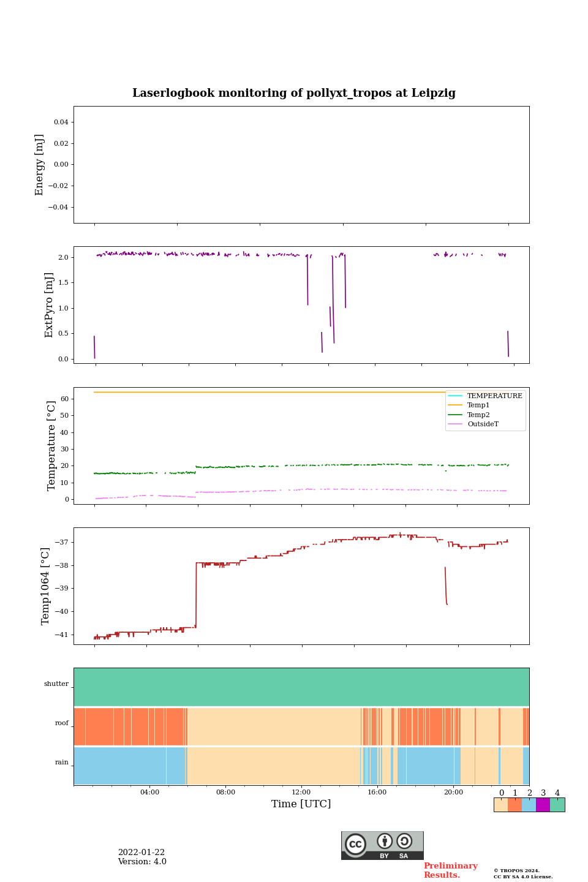Viewport: 588px width, 882px height.
Task: Click the Laserlogbook monitoring plot title
Action: coord(294,93)
